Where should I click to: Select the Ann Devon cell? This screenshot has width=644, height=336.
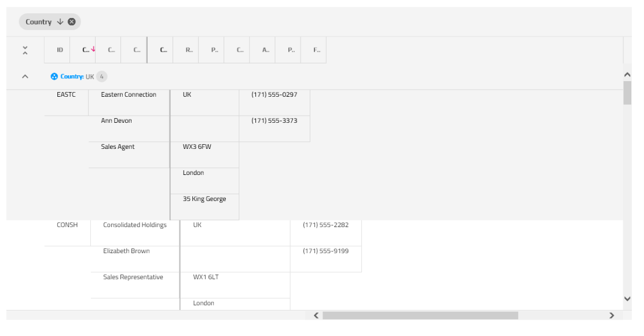pyautogui.click(x=129, y=129)
